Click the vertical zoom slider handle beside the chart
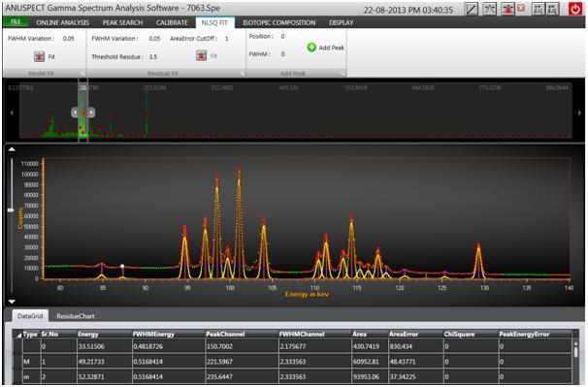 (x=12, y=210)
